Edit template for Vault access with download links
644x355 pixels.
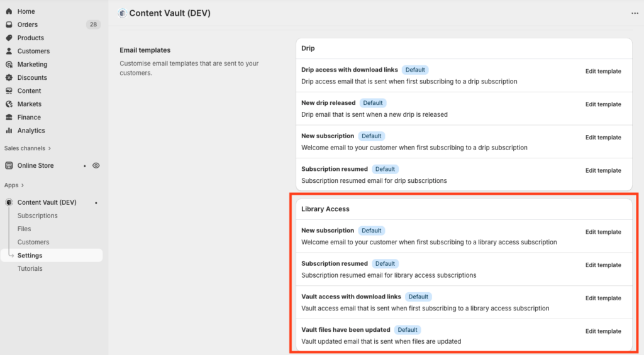pos(603,298)
